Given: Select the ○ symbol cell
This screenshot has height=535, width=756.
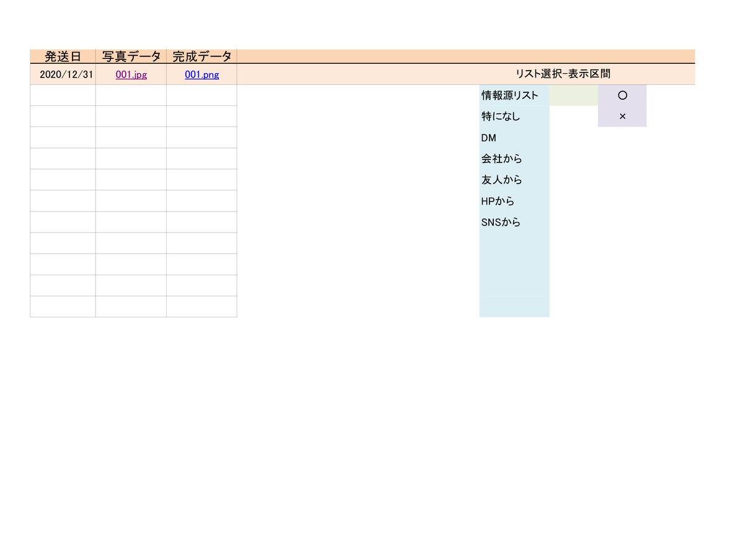Looking at the screenshot, I should 622,95.
